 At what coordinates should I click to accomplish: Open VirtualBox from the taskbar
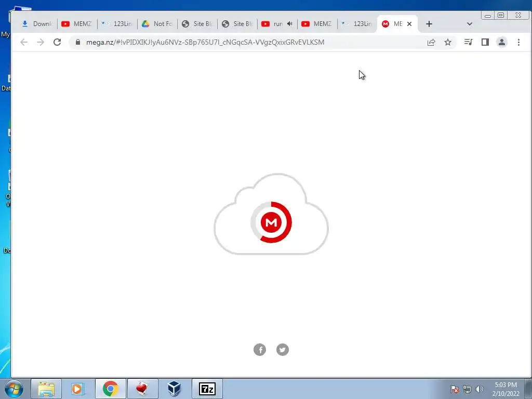click(x=175, y=389)
